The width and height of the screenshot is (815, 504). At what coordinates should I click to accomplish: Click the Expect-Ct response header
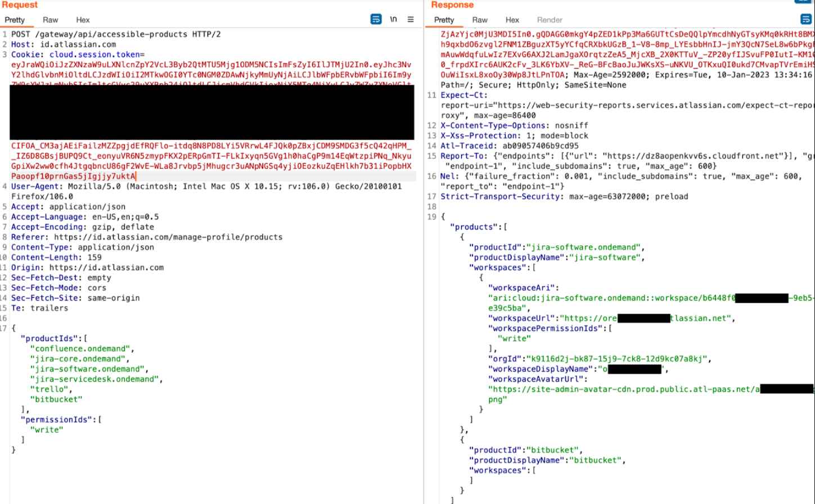coord(464,95)
